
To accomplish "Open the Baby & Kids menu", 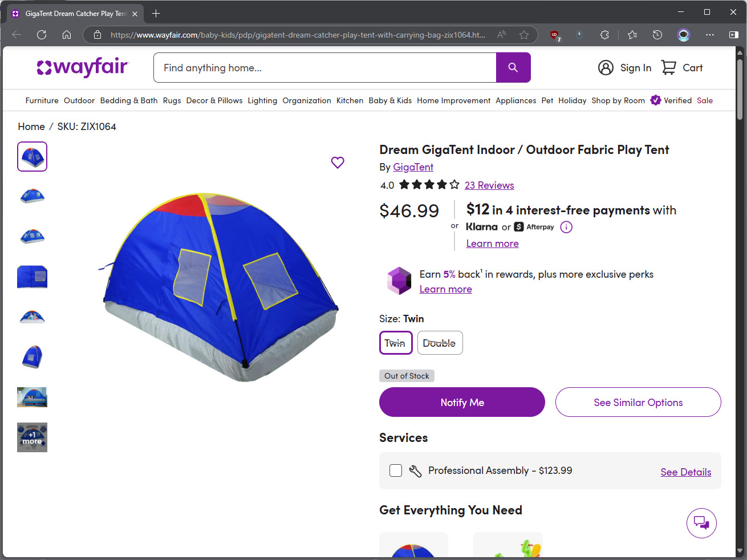I will (390, 100).
